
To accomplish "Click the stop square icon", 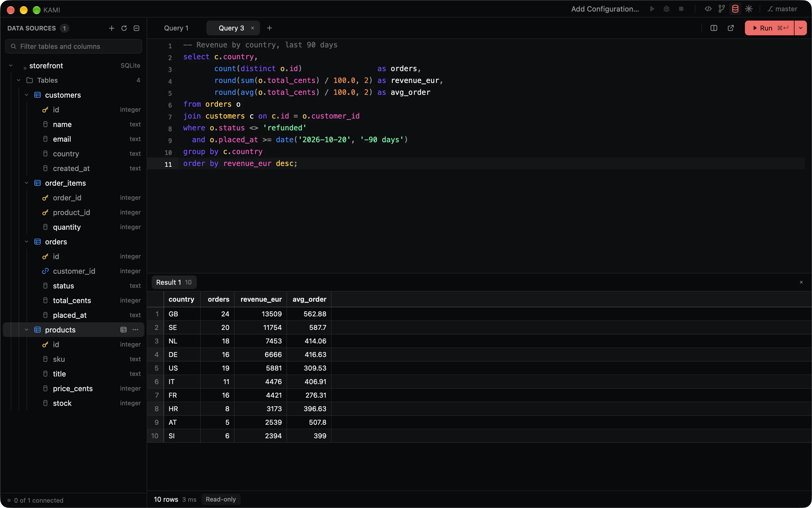I will tap(681, 9).
